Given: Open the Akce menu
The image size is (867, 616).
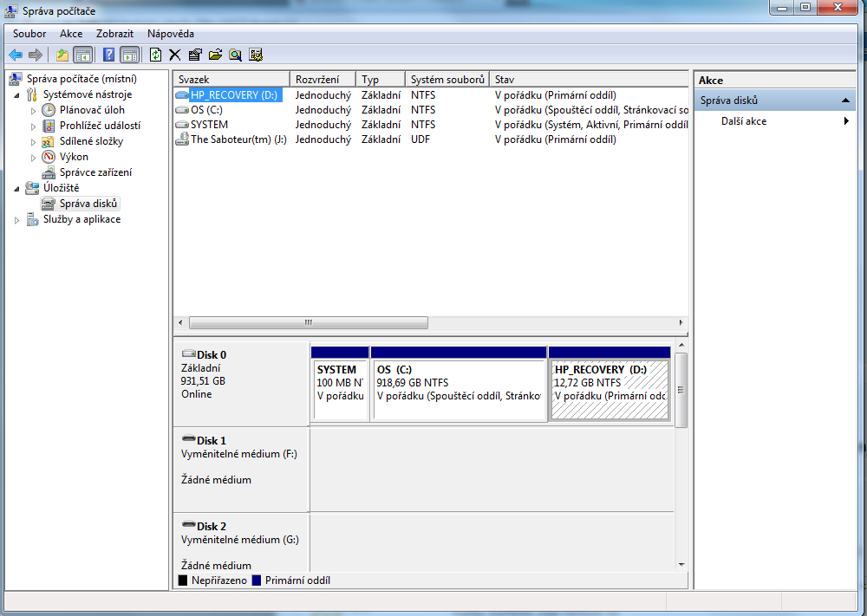Looking at the screenshot, I should point(71,34).
